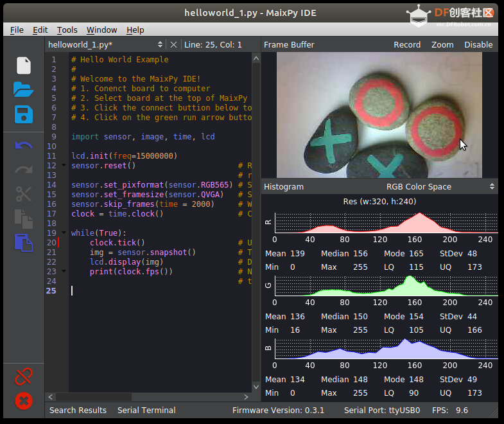504x424 pixels.
Task: Click the greyed redo arrow icon
Action: [x=24, y=170]
